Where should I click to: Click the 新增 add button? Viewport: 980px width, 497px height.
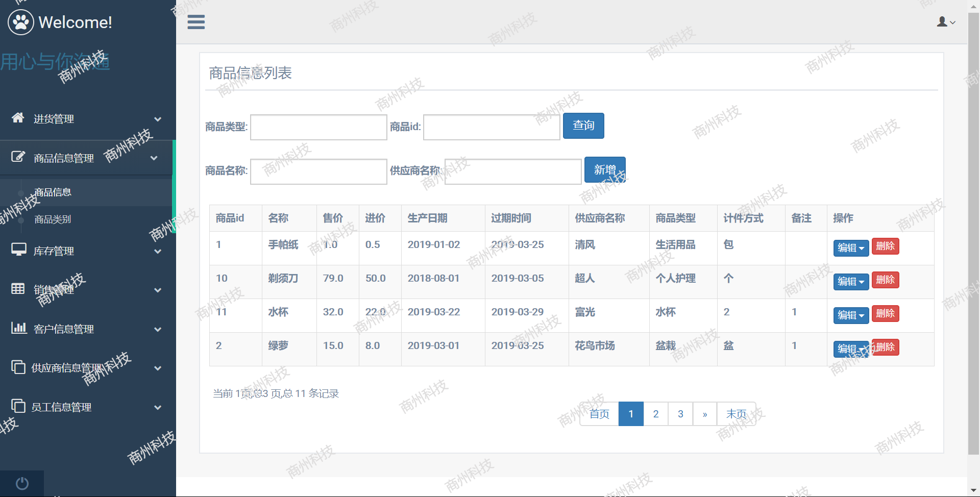pos(605,169)
